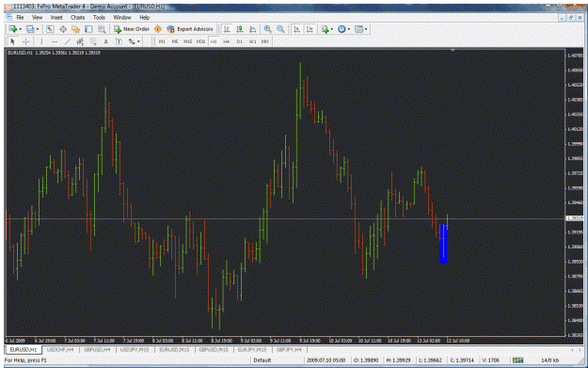Zoom in on the chart
The image size is (588, 368).
[x=268, y=29]
